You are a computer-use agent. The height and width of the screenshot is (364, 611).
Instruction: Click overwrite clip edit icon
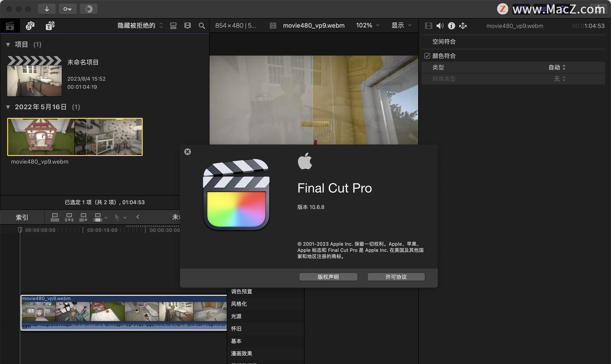click(x=98, y=217)
